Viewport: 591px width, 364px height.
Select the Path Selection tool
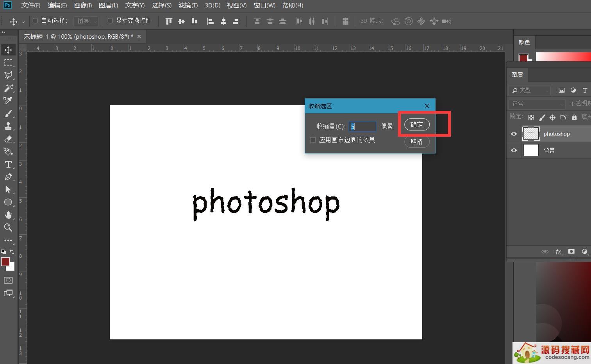coord(8,190)
